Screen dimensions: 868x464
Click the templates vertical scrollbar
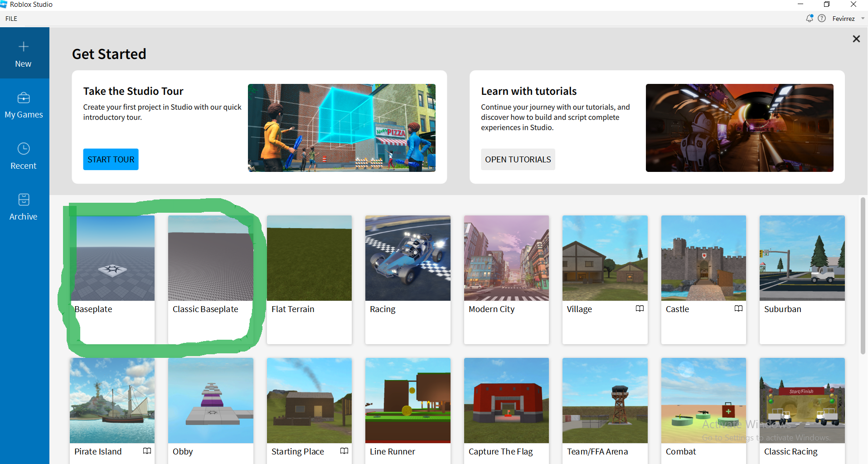863,275
